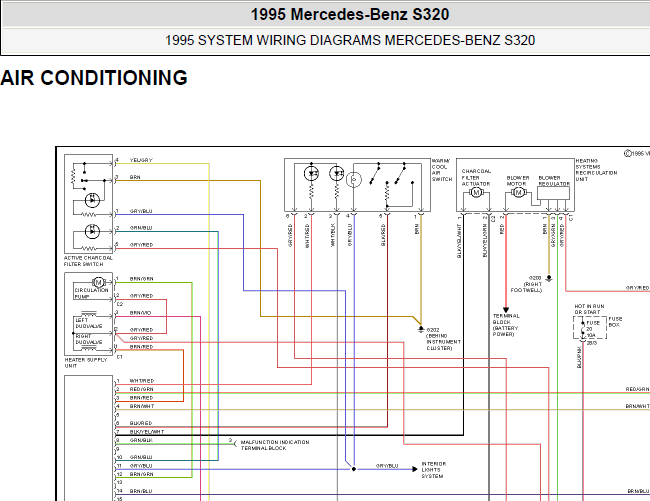
Task: Click the circulation pump motor symbol
Action: click(98, 282)
